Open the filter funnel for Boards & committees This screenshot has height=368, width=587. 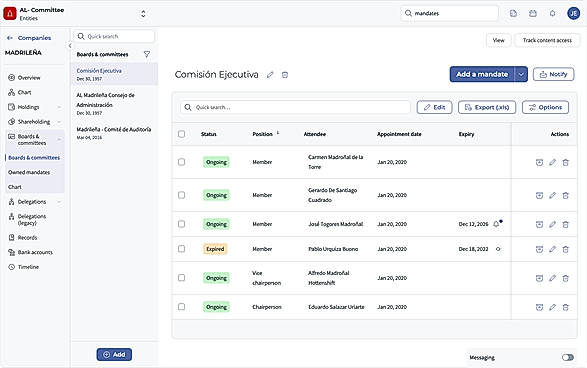pos(147,54)
